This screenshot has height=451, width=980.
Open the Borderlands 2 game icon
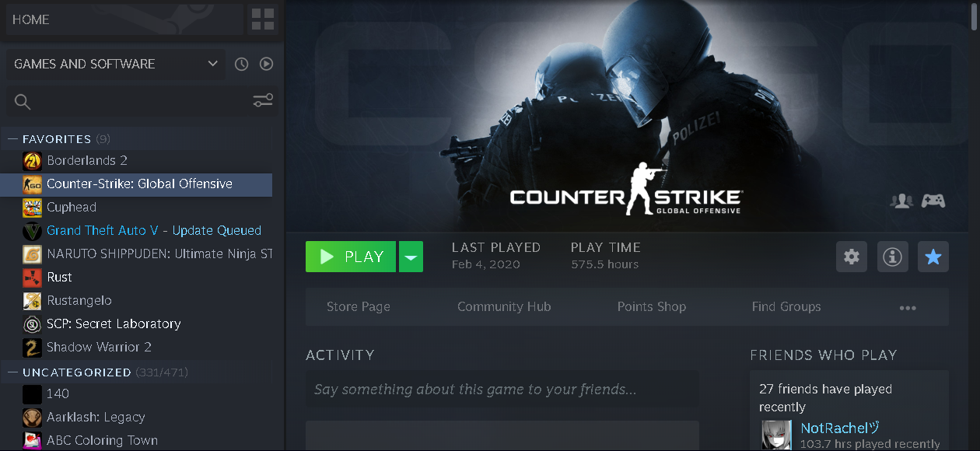[x=32, y=161]
